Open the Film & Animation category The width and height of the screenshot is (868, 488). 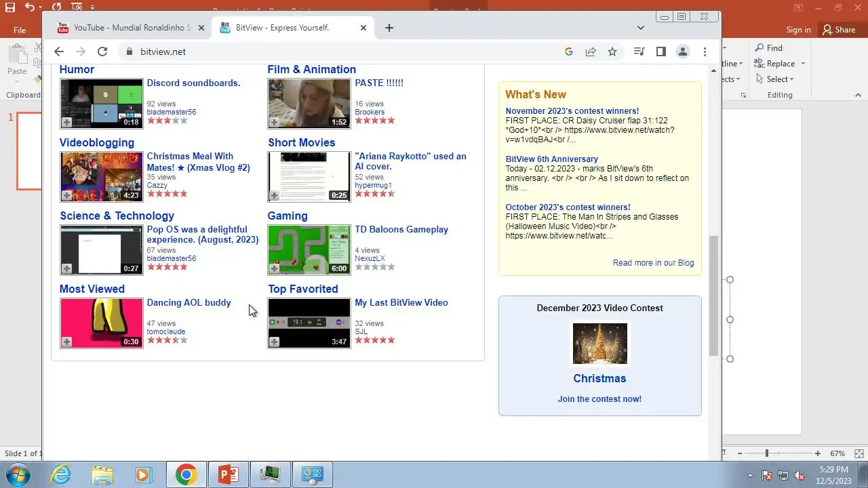point(311,69)
